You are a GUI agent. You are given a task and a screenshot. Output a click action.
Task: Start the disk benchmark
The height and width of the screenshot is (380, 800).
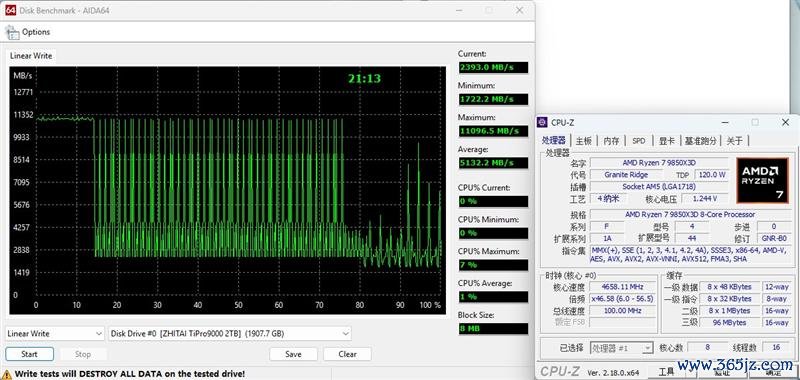tap(30, 354)
